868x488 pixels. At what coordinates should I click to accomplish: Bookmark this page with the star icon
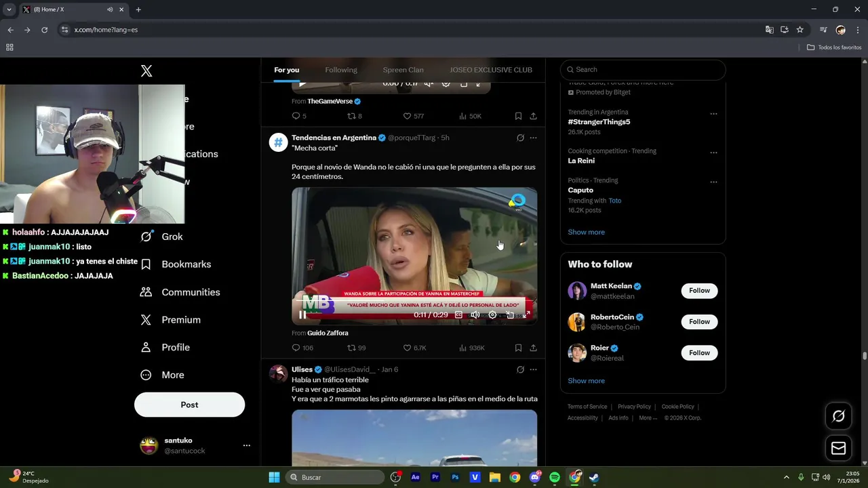point(800,30)
